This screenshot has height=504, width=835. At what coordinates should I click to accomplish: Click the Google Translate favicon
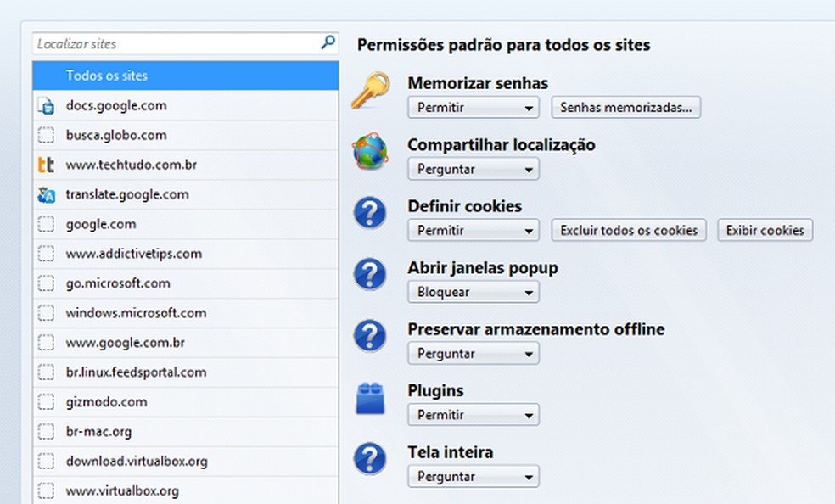48,194
